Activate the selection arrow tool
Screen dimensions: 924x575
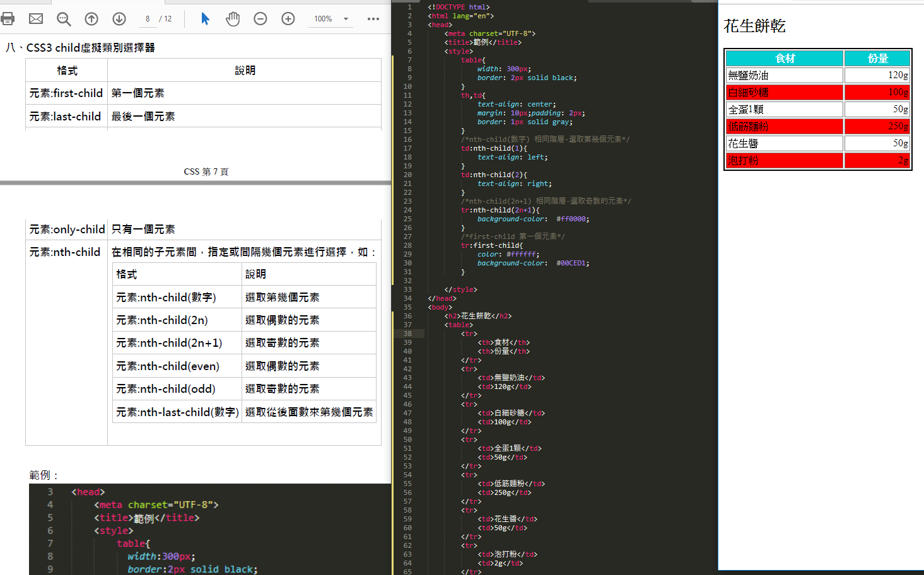point(205,19)
